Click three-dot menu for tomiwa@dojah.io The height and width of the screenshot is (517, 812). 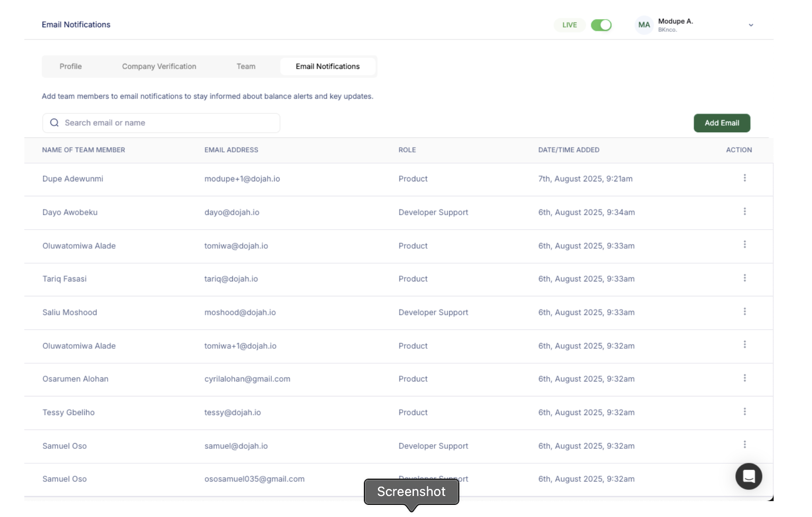point(745,245)
